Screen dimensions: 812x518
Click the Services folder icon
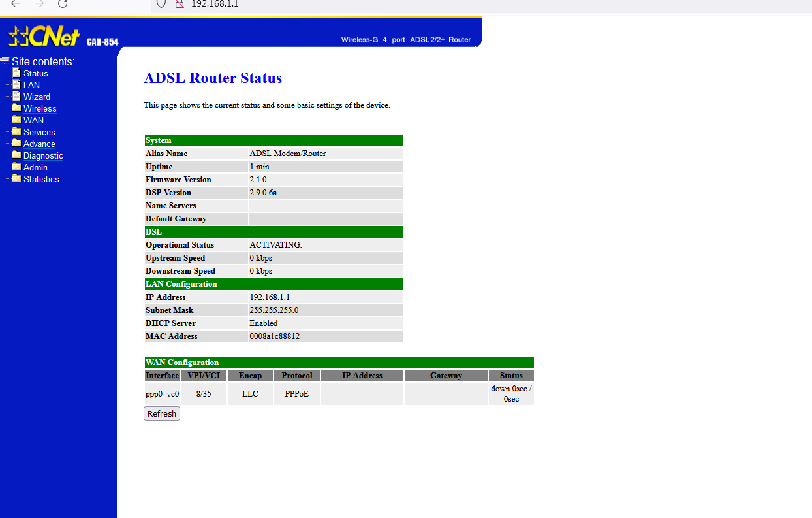point(16,131)
